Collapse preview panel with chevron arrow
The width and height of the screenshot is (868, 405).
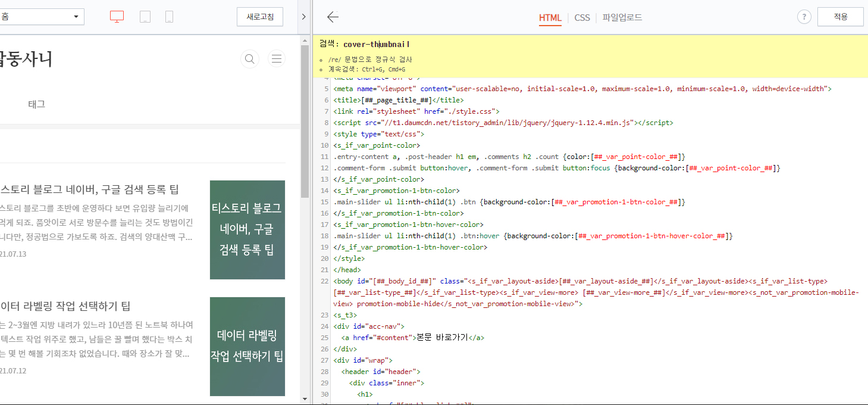(x=303, y=17)
